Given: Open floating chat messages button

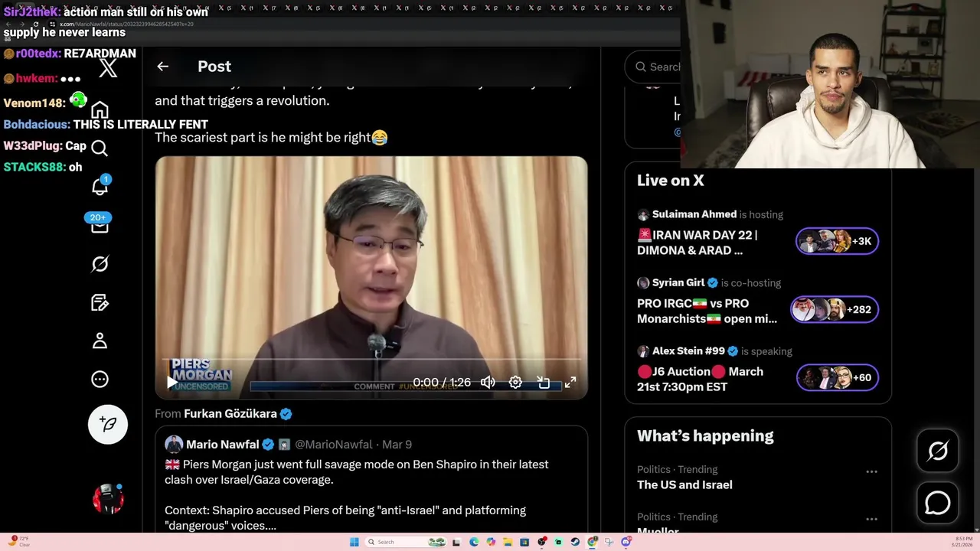Looking at the screenshot, I should click(x=938, y=503).
